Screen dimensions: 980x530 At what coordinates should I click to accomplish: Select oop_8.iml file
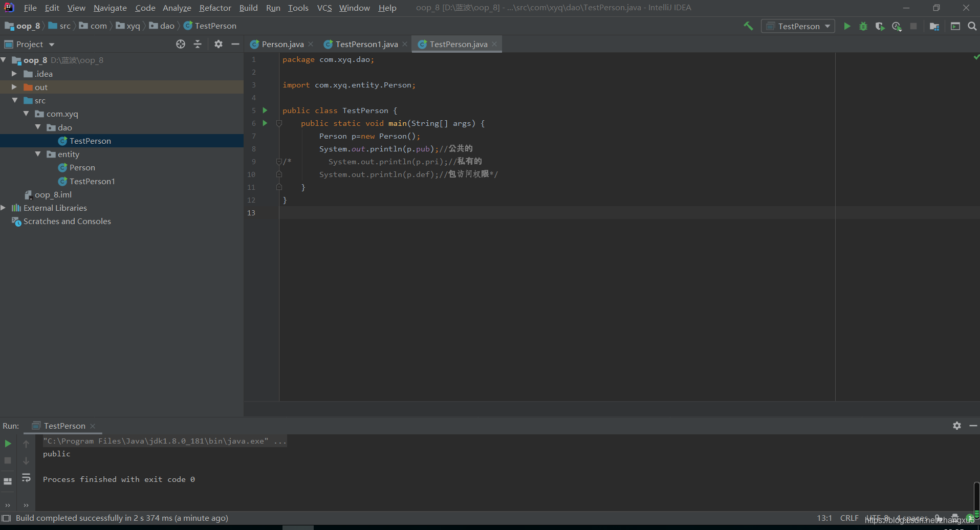[x=53, y=194]
